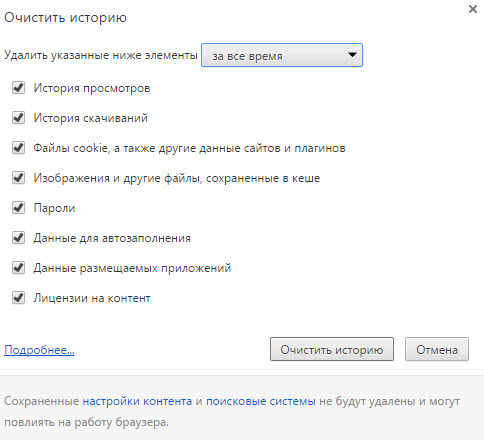This screenshot has width=484, height=440.
Task: Click the Отмена button
Action: [x=437, y=349]
